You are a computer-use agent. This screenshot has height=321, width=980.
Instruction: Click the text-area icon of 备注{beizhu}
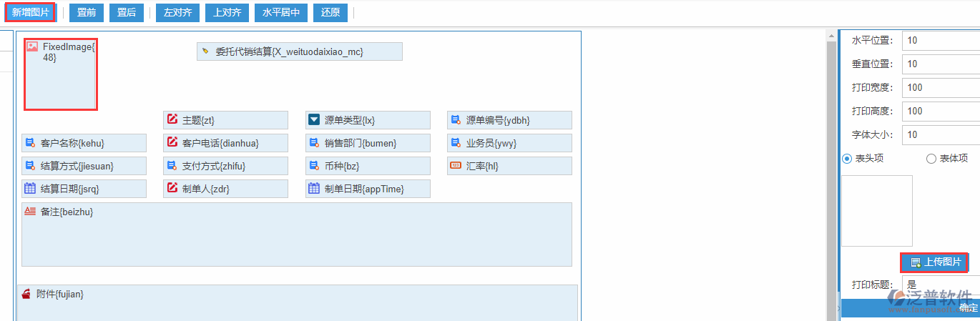[x=30, y=212]
